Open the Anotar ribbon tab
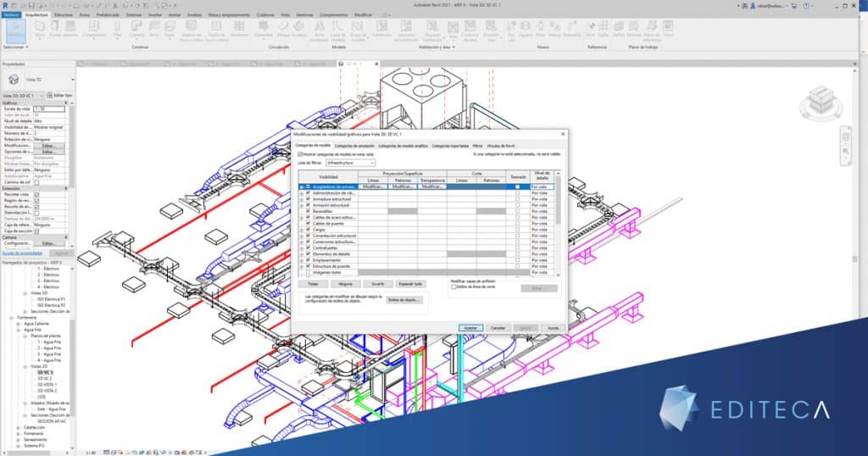The width and height of the screenshot is (868, 456). coord(175,15)
